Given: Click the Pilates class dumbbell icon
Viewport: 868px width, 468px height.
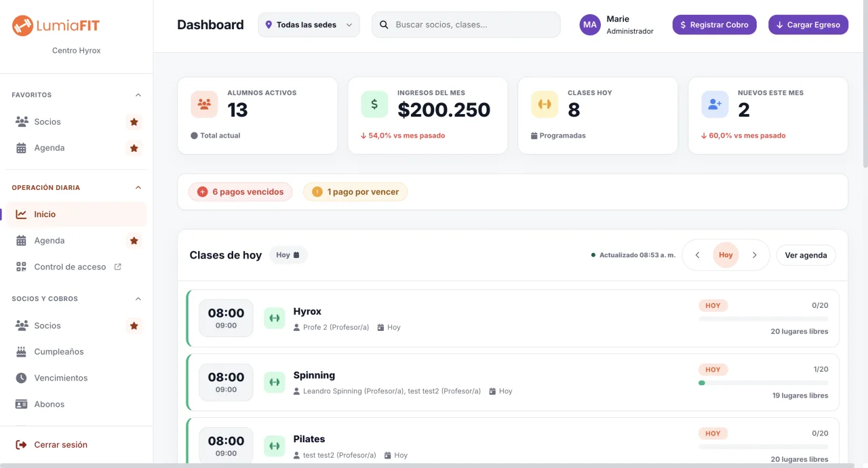Looking at the screenshot, I should pos(275,446).
